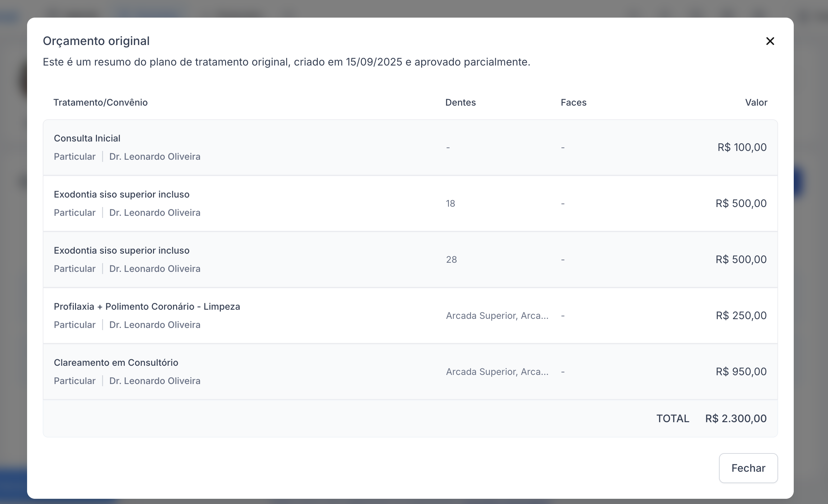
Task: Click the Tratamento/Convênio column header
Action: pyautogui.click(x=100, y=102)
